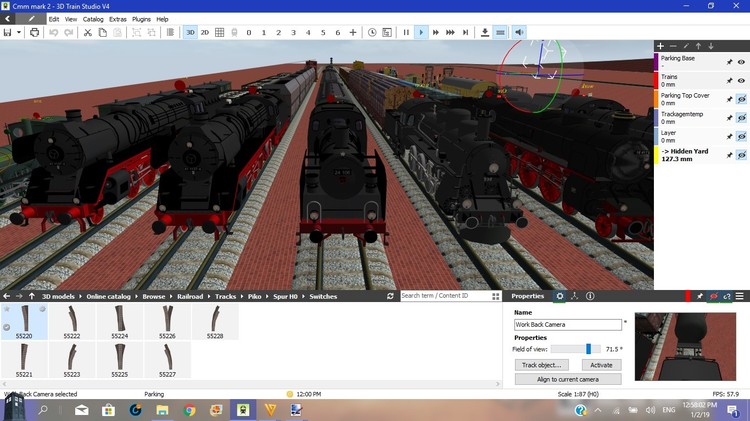Expand the breadcrumb arrow after Tracks
Image resolution: width=750 pixels, height=421 pixels.
242,297
